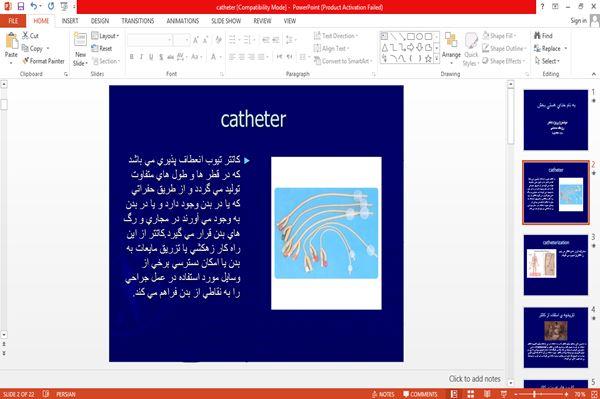
Task: Click the Copy command
Action: 33,49
